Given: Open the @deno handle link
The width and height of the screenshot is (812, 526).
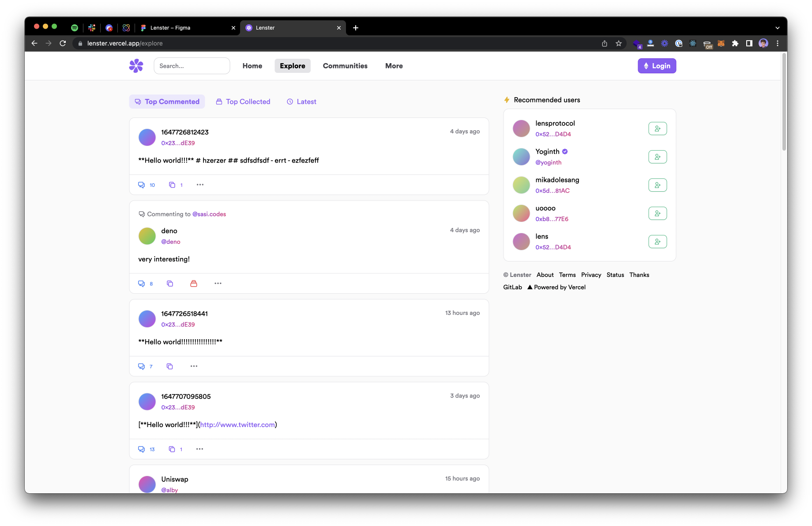Looking at the screenshot, I should [x=171, y=242].
